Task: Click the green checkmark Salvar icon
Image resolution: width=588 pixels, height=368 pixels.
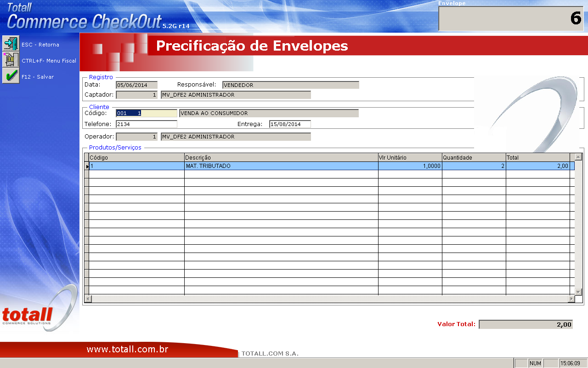Action: (x=11, y=76)
